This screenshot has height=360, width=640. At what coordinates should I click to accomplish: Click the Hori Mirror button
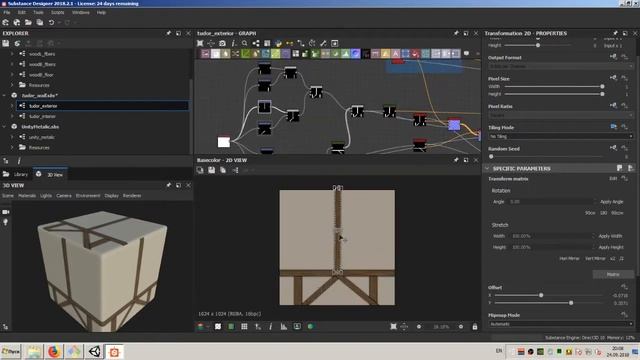click(569, 258)
